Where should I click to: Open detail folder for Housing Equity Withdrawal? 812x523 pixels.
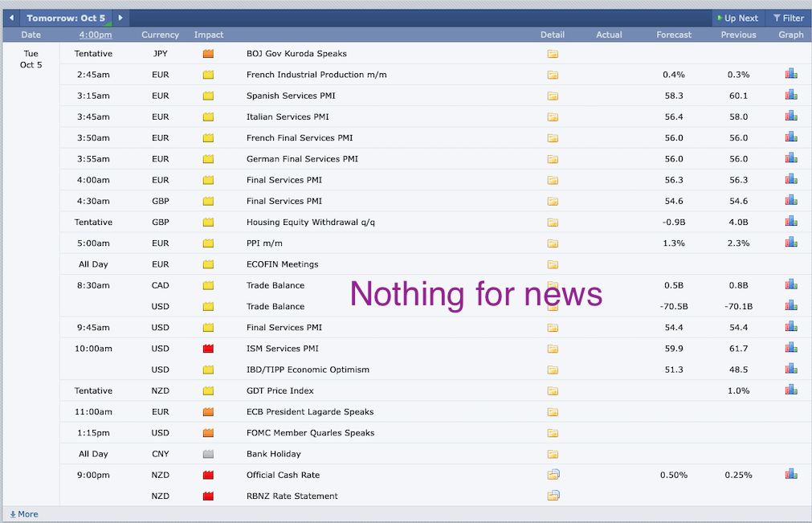coord(553,223)
